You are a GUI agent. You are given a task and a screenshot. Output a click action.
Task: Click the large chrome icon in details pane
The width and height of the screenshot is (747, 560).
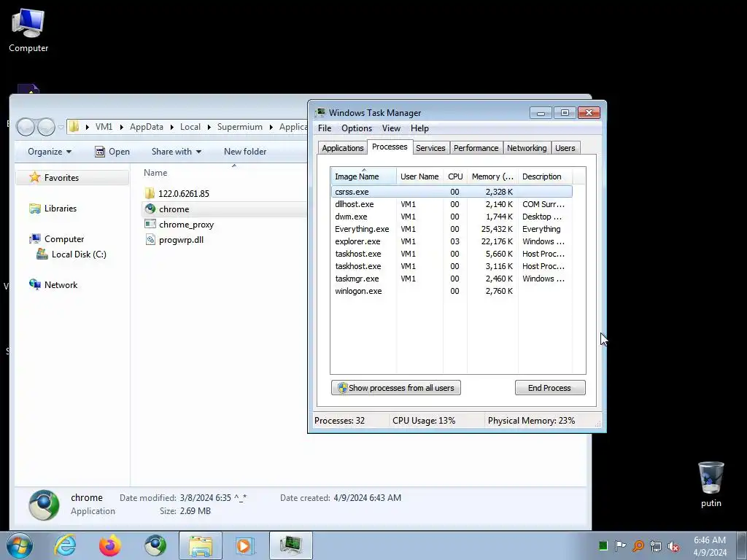44,505
